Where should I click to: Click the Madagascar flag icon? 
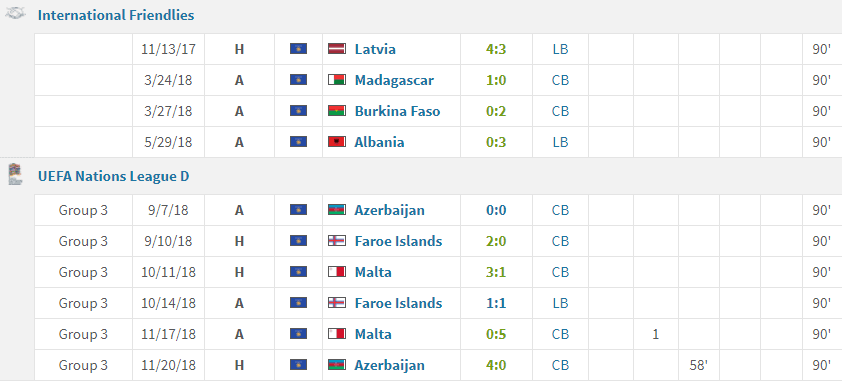(337, 80)
